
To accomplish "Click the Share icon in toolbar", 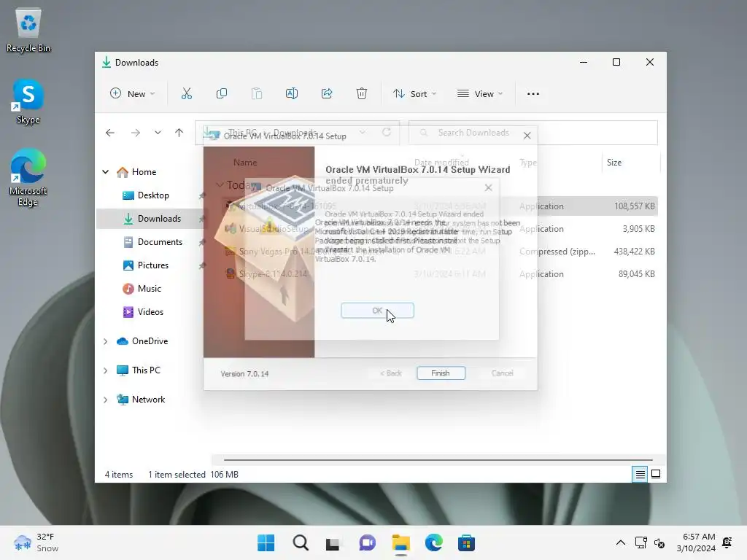I will 327,94.
